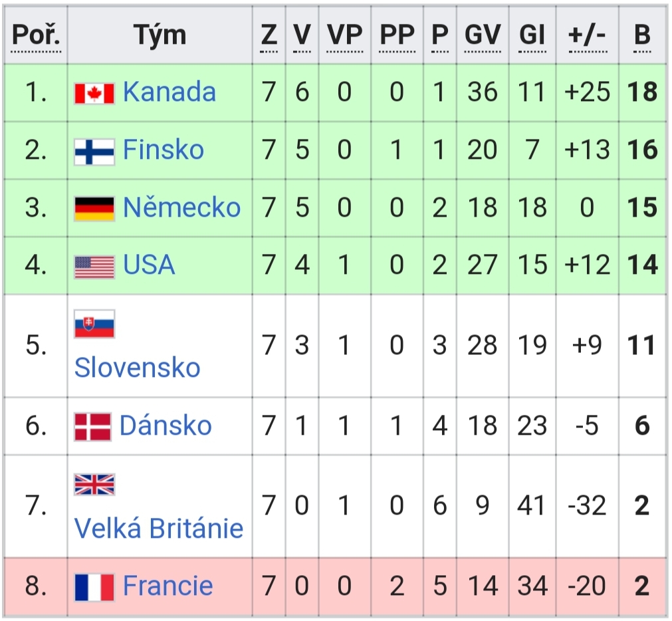Image resolution: width=672 pixels, height=621 pixels.
Task: Open the Kanada team link
Action: click(169, 92)
